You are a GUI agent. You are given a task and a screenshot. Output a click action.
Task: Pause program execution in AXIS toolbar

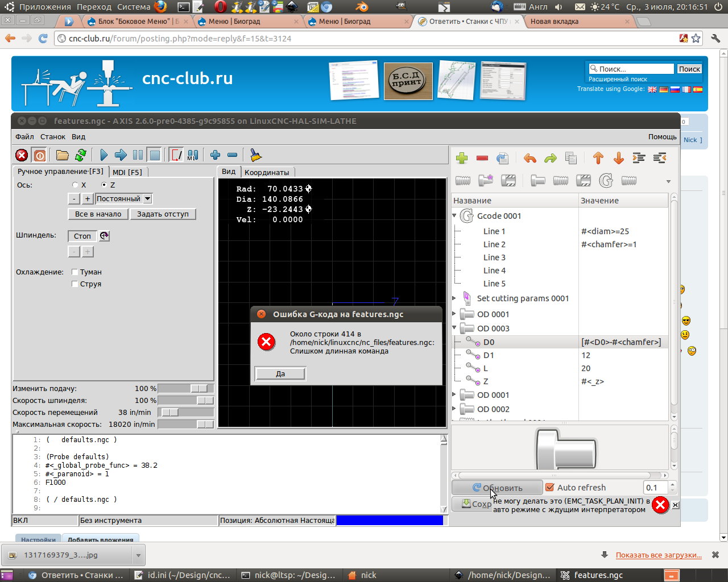click(138, 155)
